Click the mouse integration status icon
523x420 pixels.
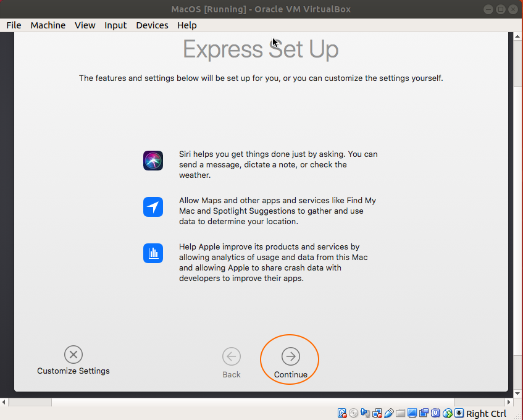[x=448, y=413]
